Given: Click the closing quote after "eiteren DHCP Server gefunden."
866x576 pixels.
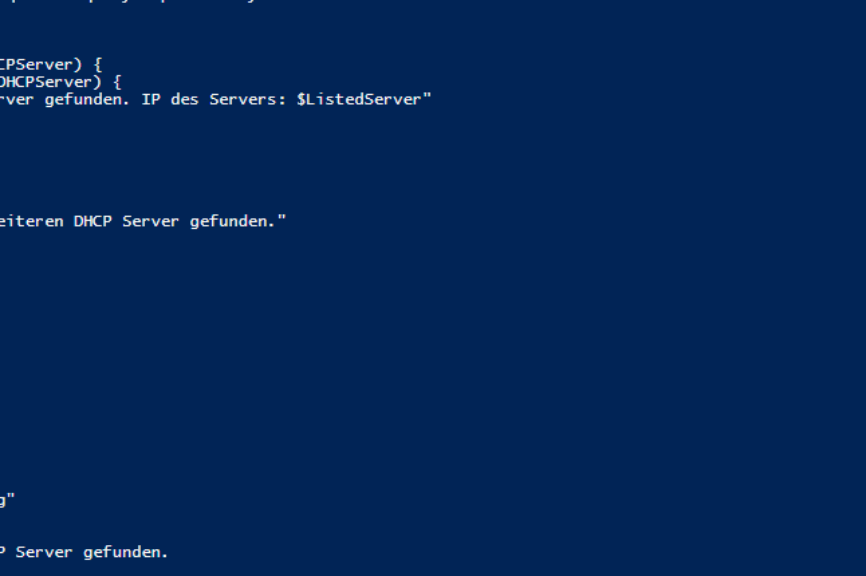Looking at the screenshot, I should click(x=282, y=218).
